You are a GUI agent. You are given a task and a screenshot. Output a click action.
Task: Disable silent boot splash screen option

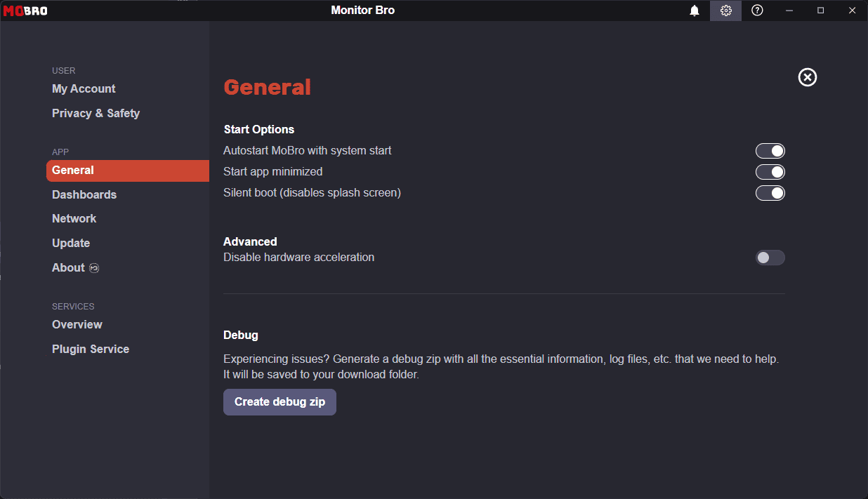pos(770,192)
